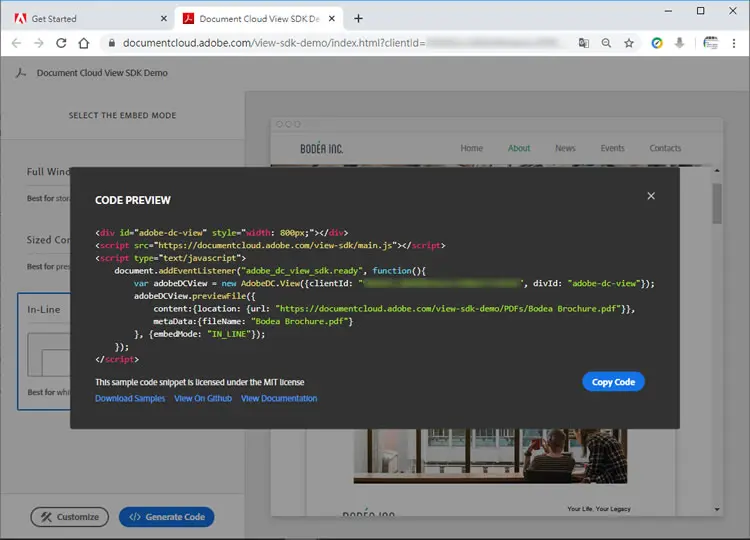Select the In-Line embed mode card
The width and height of the screenshot is (750, 540).
tap(44, 351)
